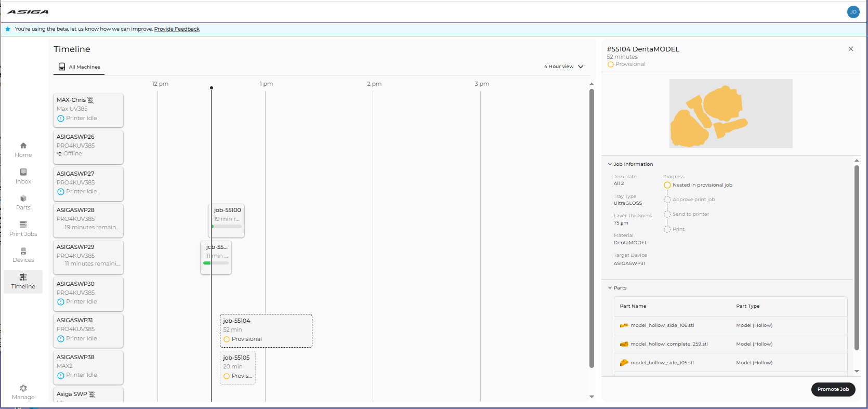Click the job-55104 provisional circle icon
The image size is (868, 409).
pyautogui.click(x=227, y=339)
